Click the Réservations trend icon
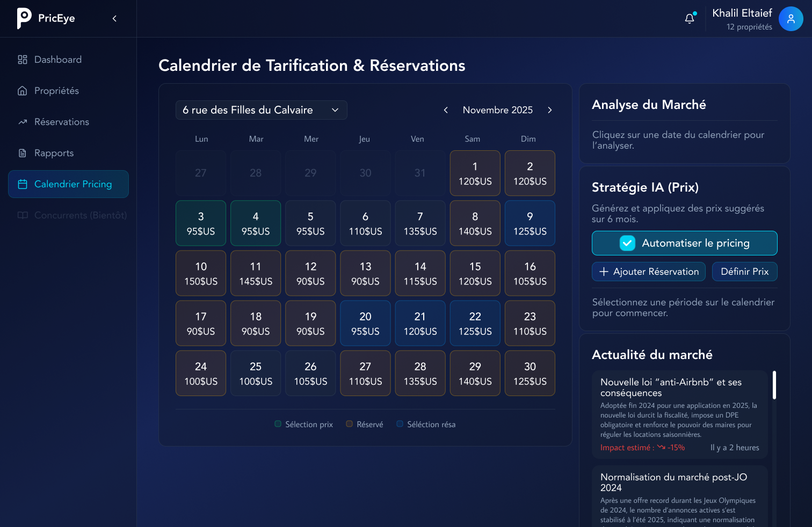 [23, 122]
